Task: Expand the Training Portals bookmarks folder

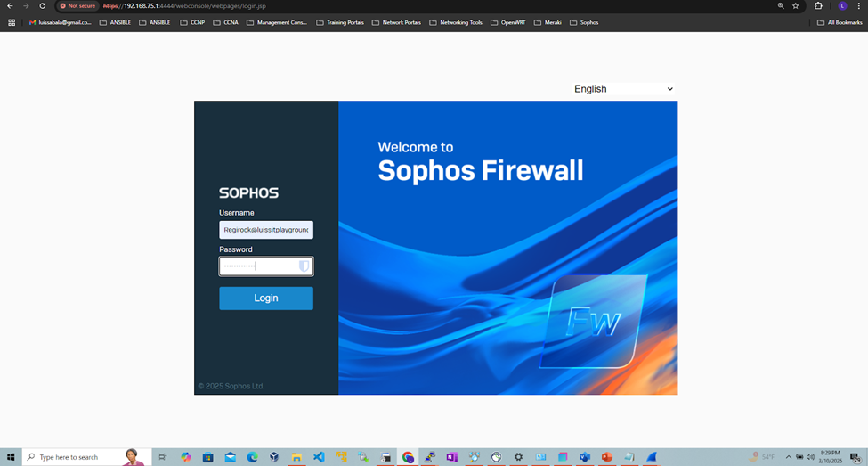Action: [340, 22]
